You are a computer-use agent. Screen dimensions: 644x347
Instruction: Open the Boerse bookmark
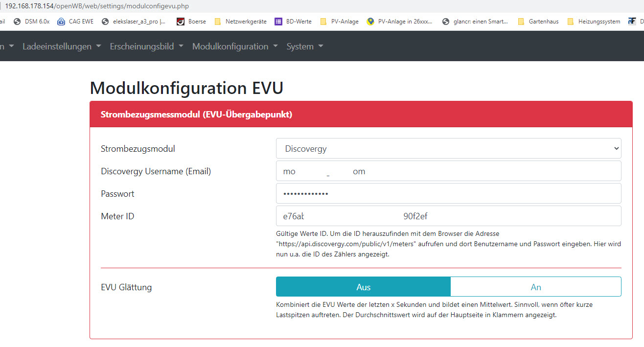click(x=191, y=22)
